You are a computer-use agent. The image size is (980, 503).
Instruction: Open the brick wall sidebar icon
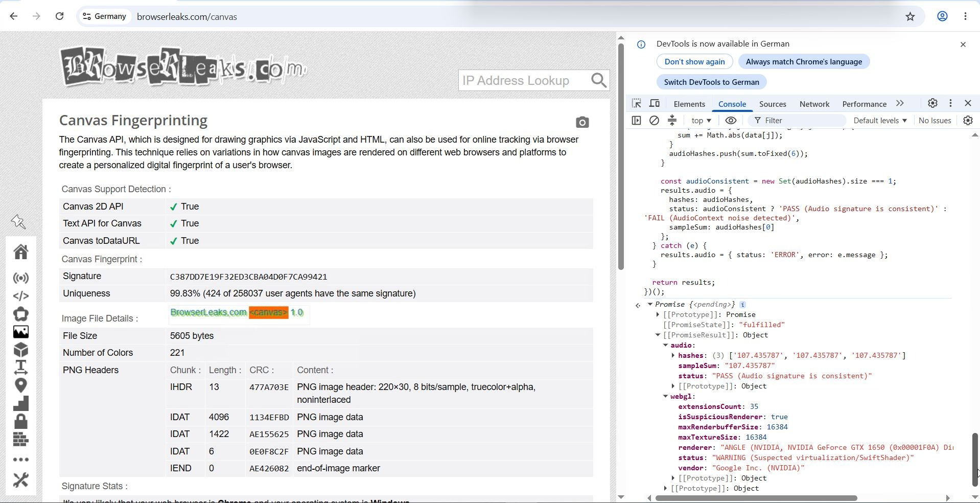21,440
